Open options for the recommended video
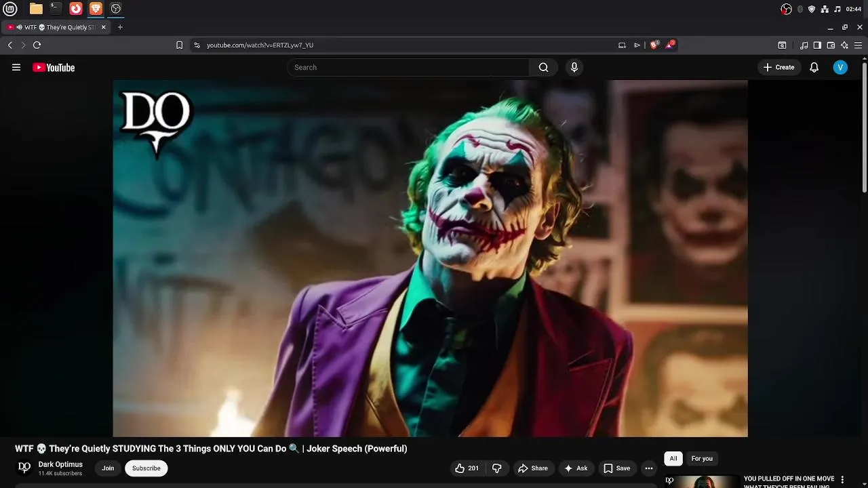The image size is (868, 488). point(842,480)
